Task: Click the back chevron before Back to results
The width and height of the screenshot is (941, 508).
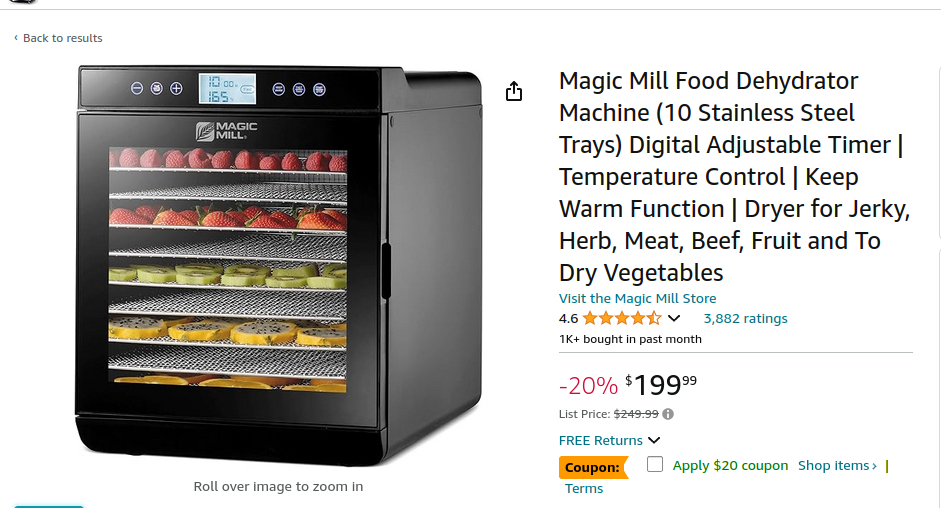Action: pyautogui.click(x=16, y=38)
